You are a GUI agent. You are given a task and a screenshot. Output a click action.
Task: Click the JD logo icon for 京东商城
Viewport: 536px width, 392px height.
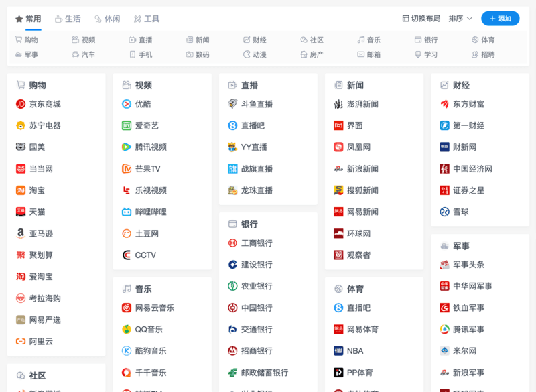point(21,104)
